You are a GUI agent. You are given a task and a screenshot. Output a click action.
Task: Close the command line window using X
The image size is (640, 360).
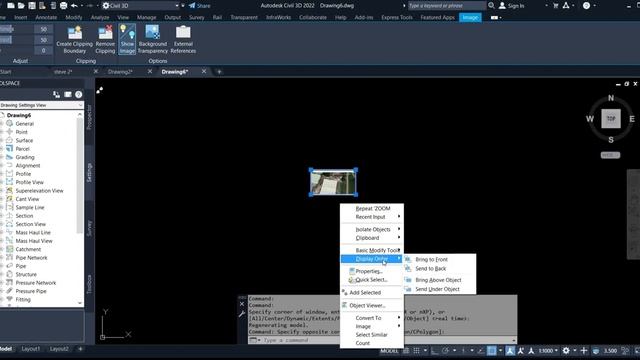[242, 304]
